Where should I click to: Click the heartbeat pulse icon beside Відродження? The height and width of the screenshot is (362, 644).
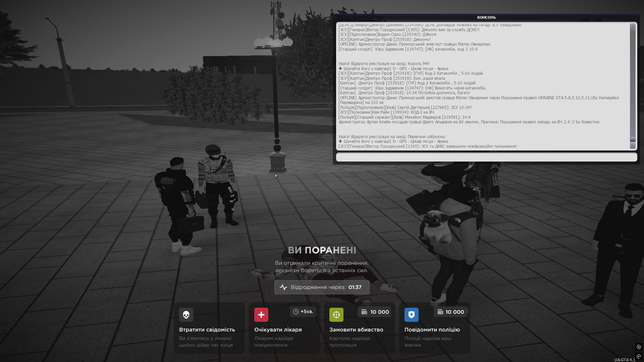point(283,287)
